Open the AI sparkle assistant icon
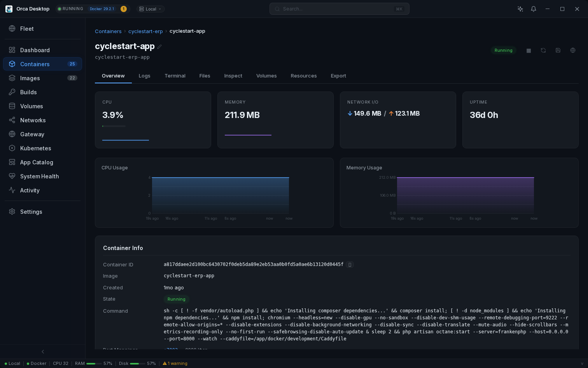 520,9
